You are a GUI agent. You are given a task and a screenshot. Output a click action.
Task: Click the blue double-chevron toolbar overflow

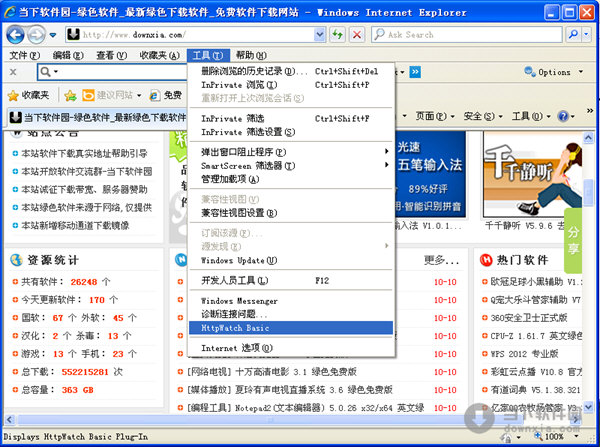tap(415, 72)
